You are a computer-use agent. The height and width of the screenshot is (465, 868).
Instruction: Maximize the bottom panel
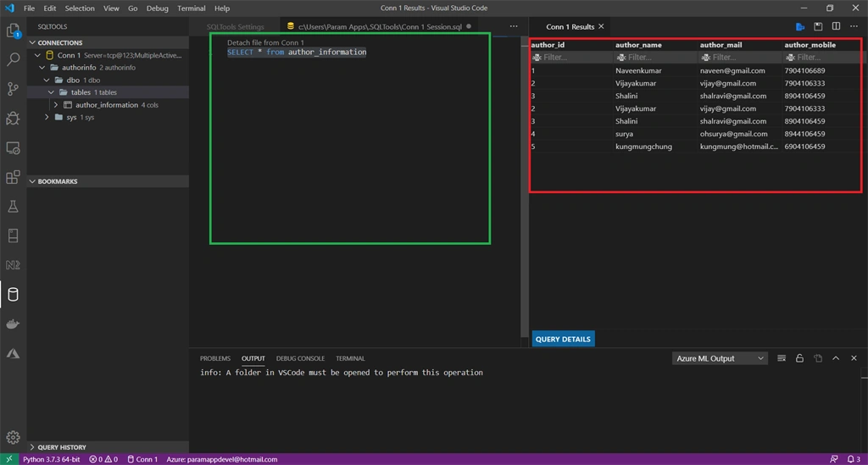click(836, 358)
